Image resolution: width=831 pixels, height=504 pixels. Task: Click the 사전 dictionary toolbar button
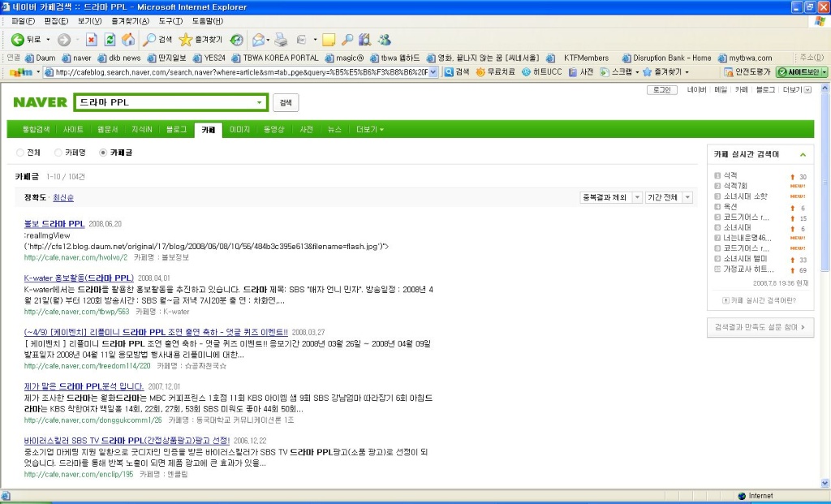click(581, 72)
